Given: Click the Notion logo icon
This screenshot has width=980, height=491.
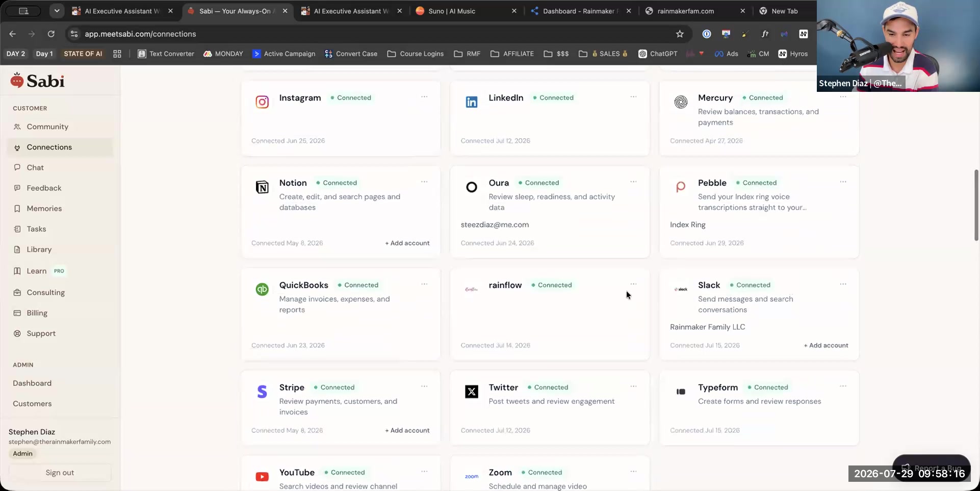Looking at the screenshot, I should coord(262,187).
